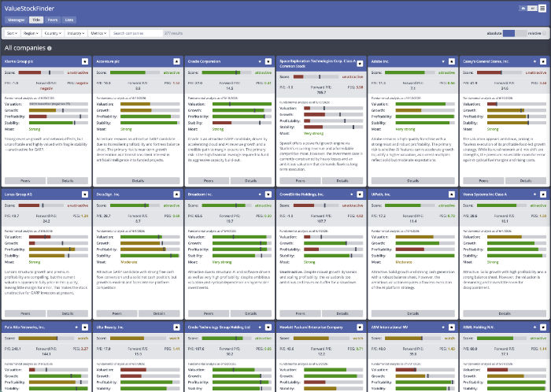The height and width of the screenshot is (392, 551).
Task: Open the Region filter dropdown
Action: point(31,33)
